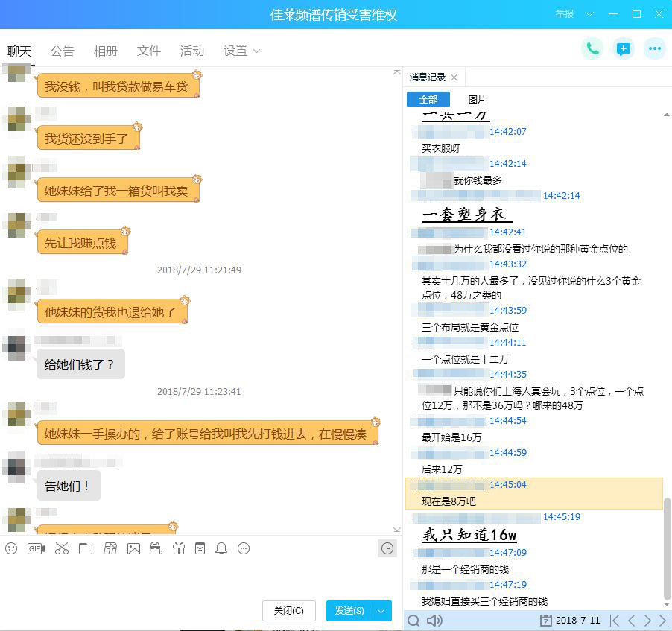Click the bell notification icon
Viewport: 672px width, 631px height.
point(221,548)
